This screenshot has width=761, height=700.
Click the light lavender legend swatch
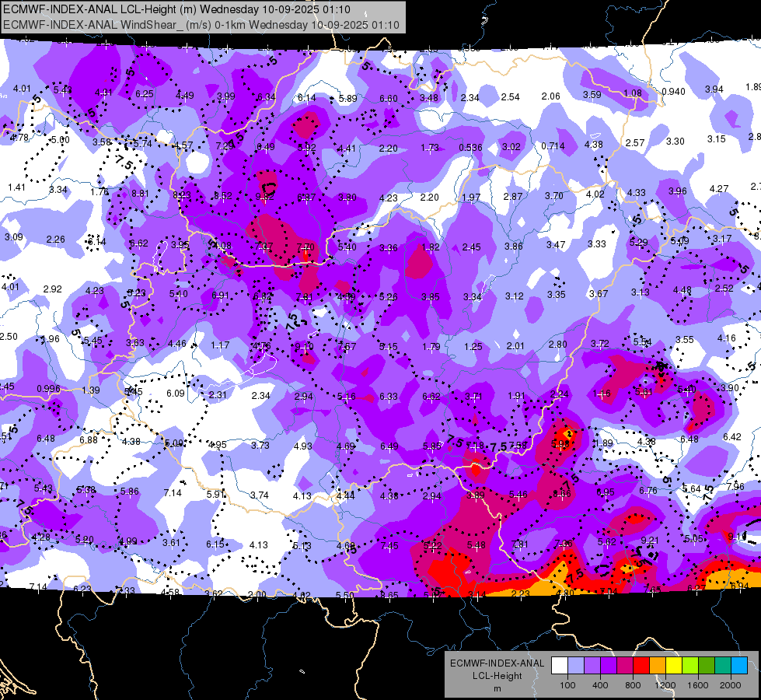click(576, 666)
